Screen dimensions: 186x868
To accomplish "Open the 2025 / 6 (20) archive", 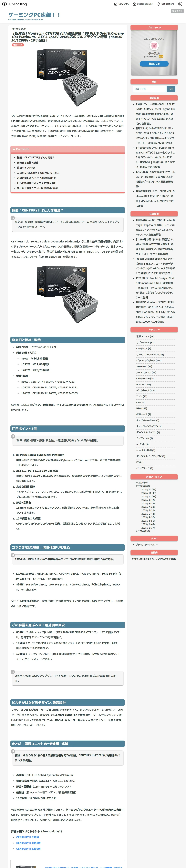I will pyautogui.click(x=148, y=511).
